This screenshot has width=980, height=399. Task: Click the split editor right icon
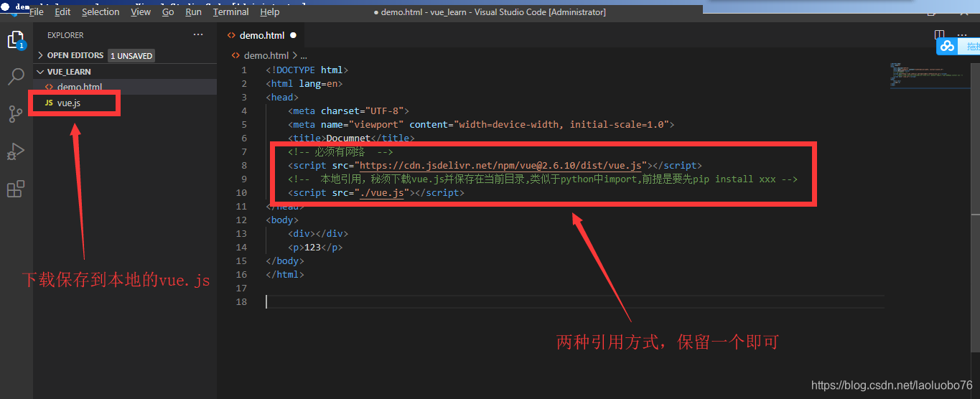tap(939, 34)
